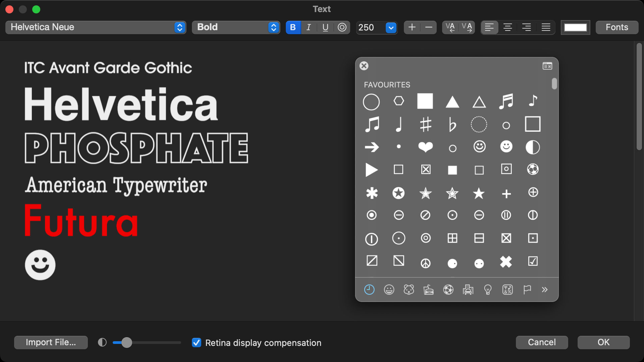This screenshot has width=644, height=362.
Task: Increase font size with plus button
Action: pos(412,27)
